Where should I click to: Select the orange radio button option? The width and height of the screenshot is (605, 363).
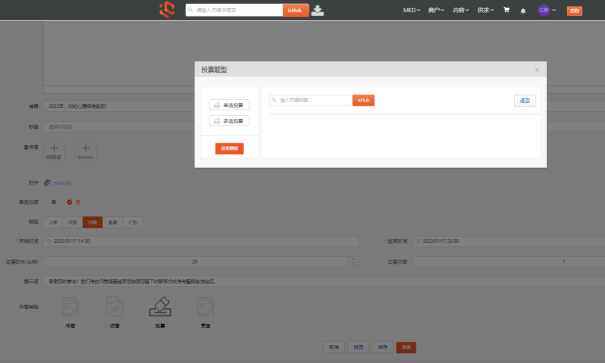coord(69,202)
